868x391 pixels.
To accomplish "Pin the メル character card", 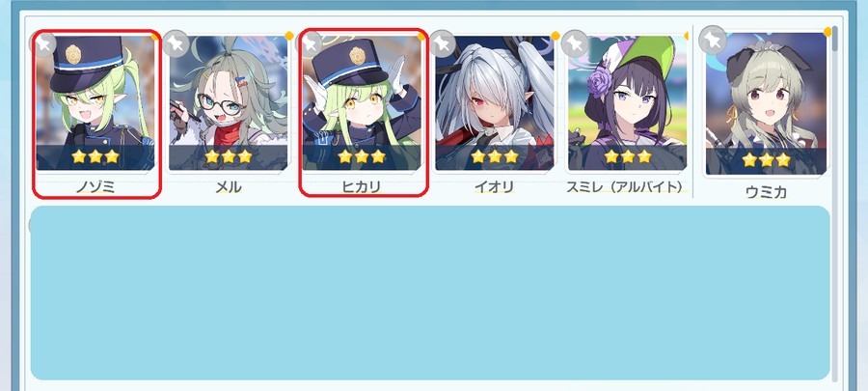I will tap(176, 43).
